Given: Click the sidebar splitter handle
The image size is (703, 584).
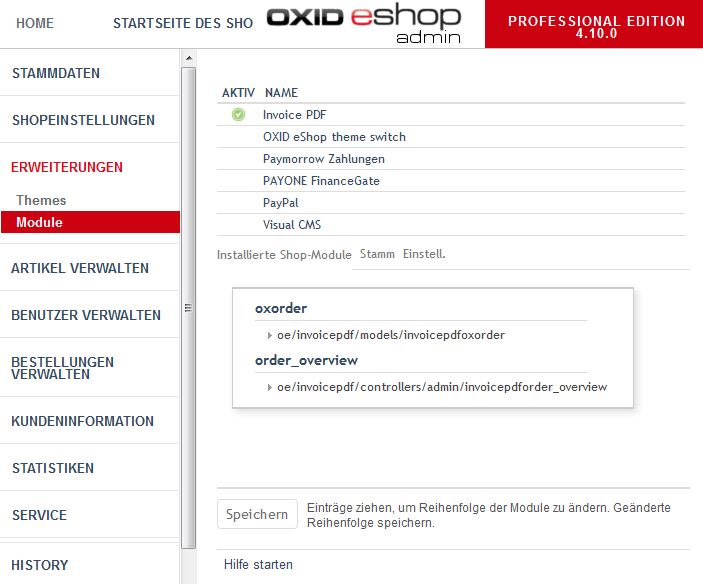Looking at the screenshot, I should pos(187,307).
